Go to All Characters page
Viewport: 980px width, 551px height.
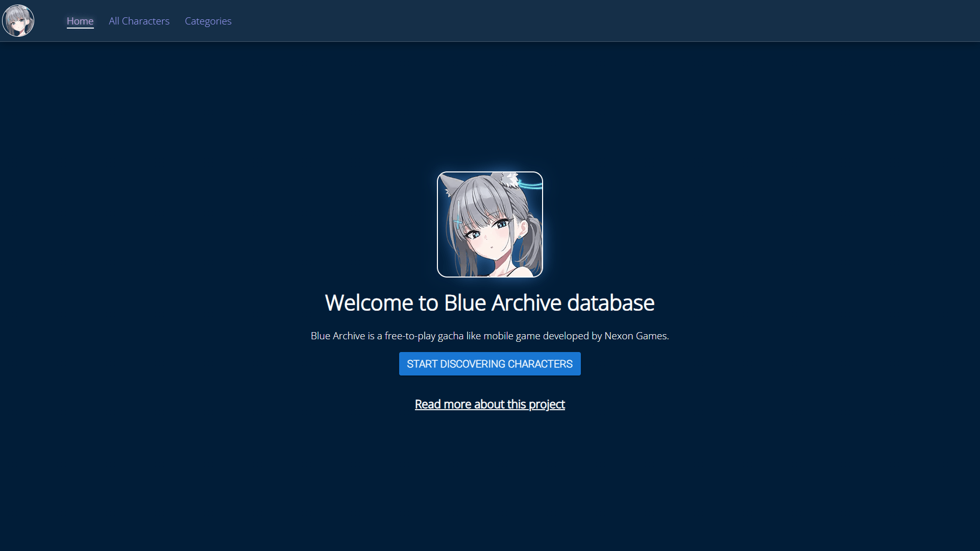pyautogui.click(x=139, y=21)
